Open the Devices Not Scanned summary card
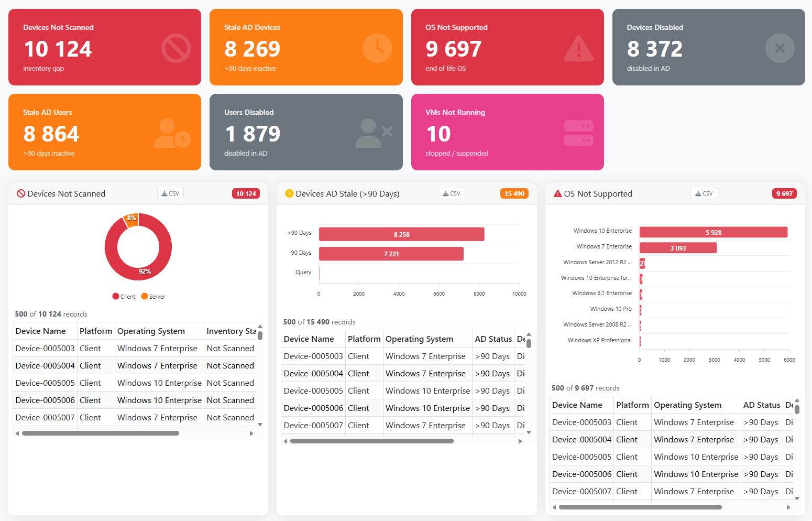The width and height of the screenshot is (812, 521). tap(105, 47)
